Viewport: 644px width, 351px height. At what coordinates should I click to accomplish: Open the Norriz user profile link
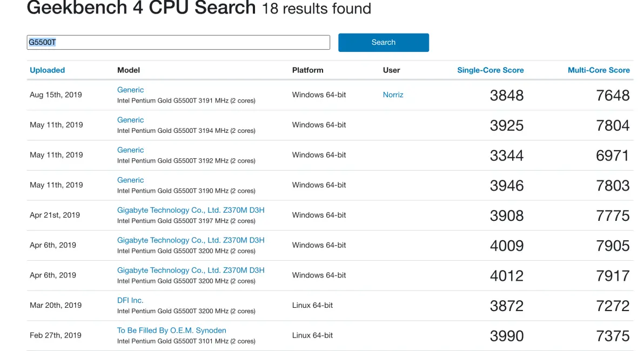tap(393, 95)
